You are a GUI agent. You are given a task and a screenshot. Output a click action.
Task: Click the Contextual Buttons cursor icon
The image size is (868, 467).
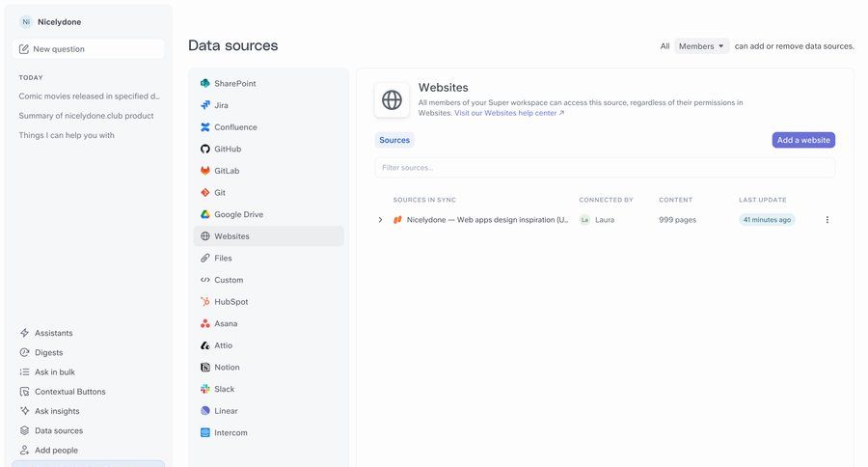point(24,392)
